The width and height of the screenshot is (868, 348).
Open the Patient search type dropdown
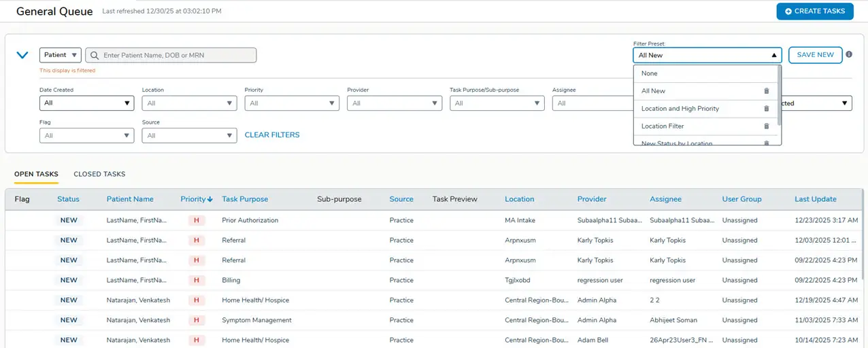(61, 55)
